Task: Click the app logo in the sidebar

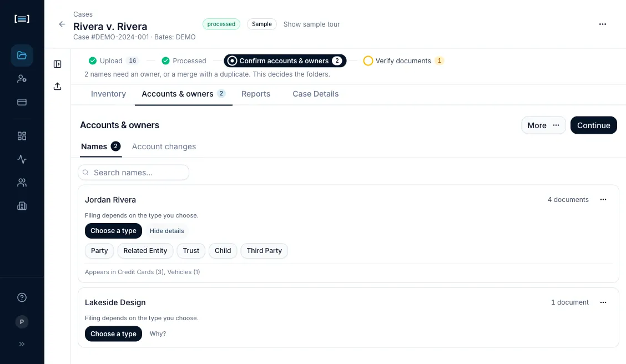Action: point(22,19)
